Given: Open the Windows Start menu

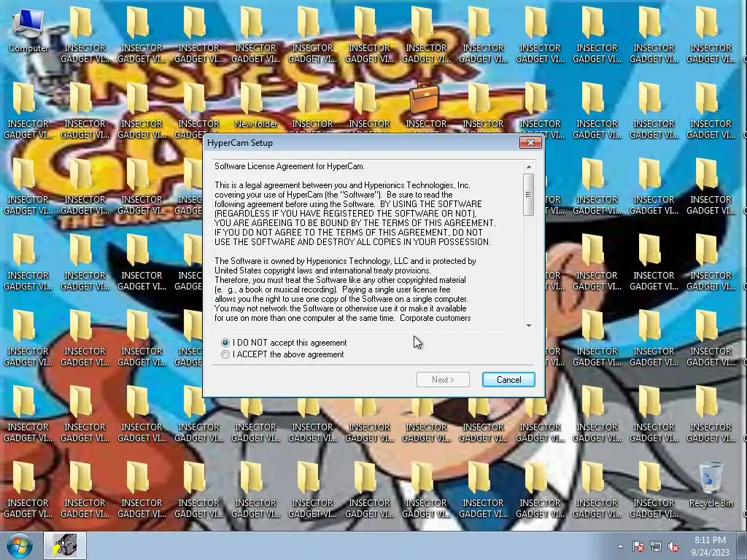Looking at the screenshot, I should (x=20, y=545).
